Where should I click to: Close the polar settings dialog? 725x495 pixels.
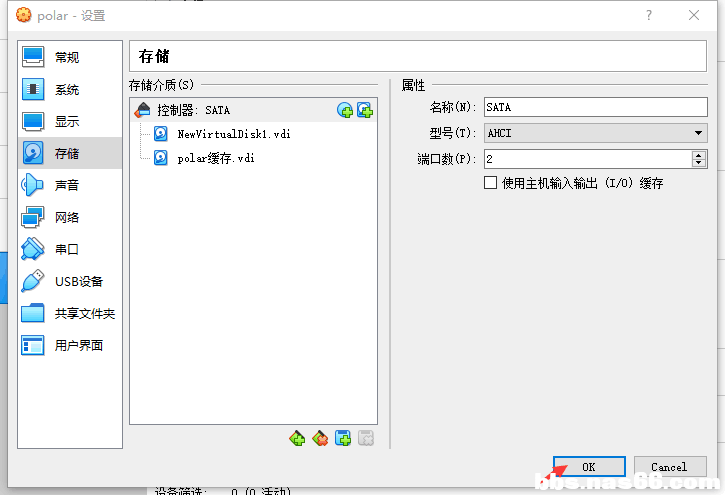694,15
